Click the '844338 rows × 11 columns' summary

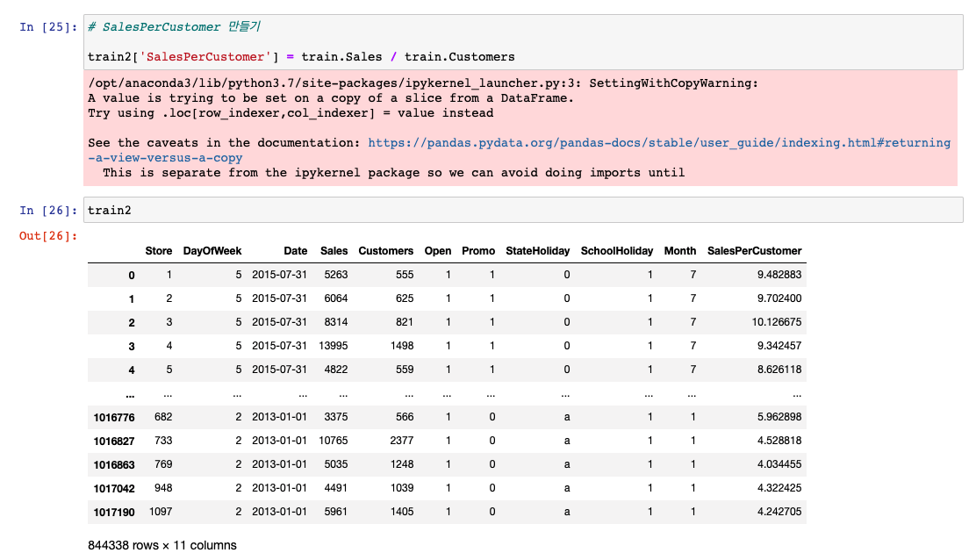pos(162,546)
